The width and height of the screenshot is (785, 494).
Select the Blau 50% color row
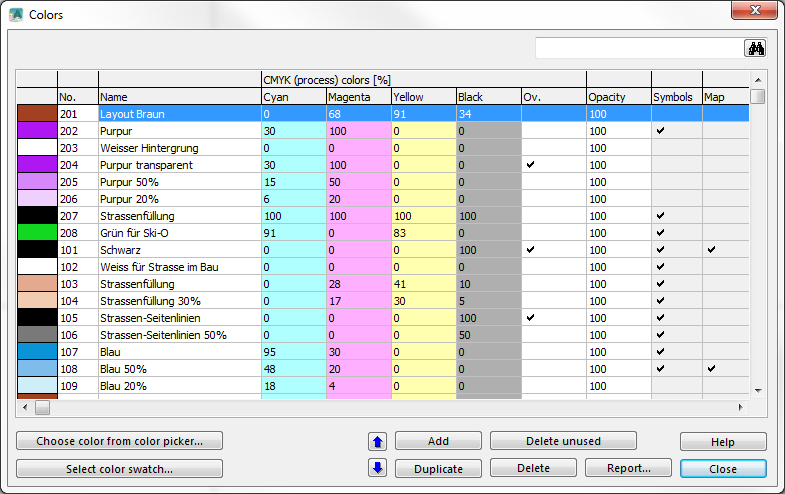[383, 369]
